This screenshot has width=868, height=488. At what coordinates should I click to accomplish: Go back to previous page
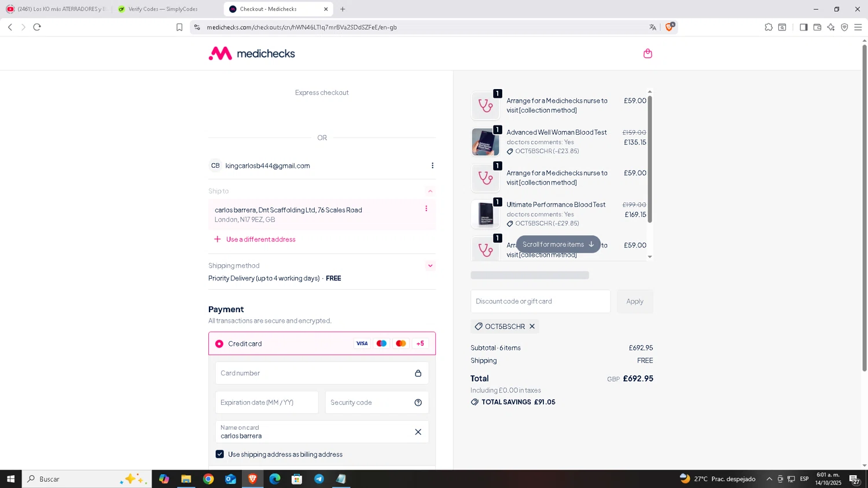click(10, 27)
